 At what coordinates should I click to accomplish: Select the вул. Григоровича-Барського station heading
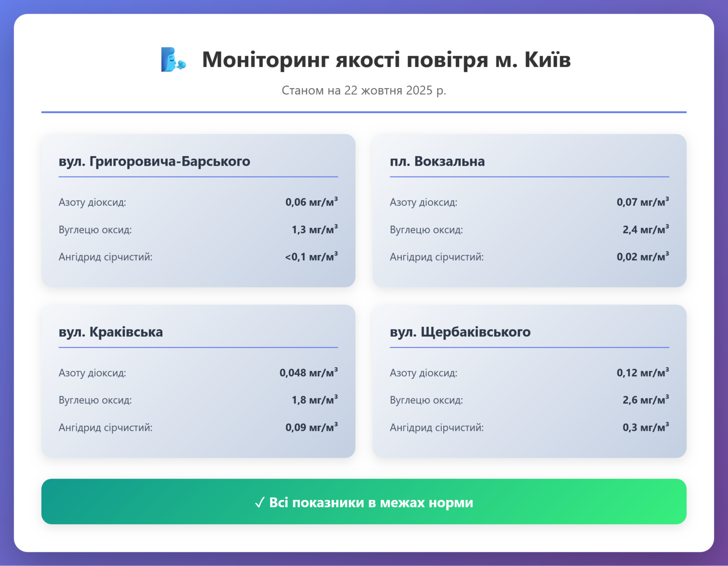click(154, 162)
